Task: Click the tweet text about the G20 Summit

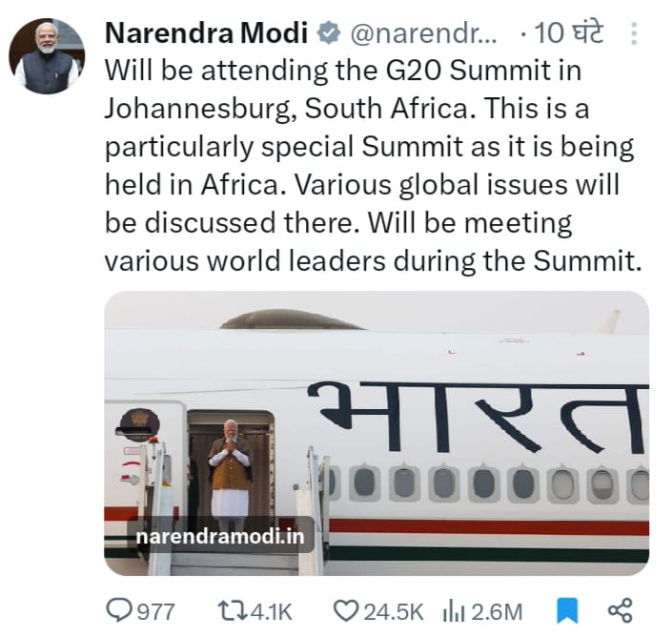Action: 372,164
